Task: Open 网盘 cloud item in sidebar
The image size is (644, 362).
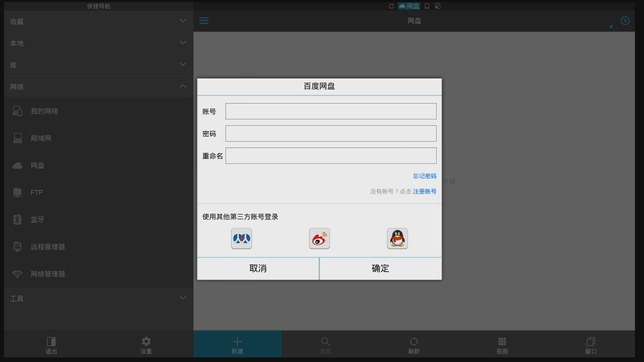Action: coord(99,165)
